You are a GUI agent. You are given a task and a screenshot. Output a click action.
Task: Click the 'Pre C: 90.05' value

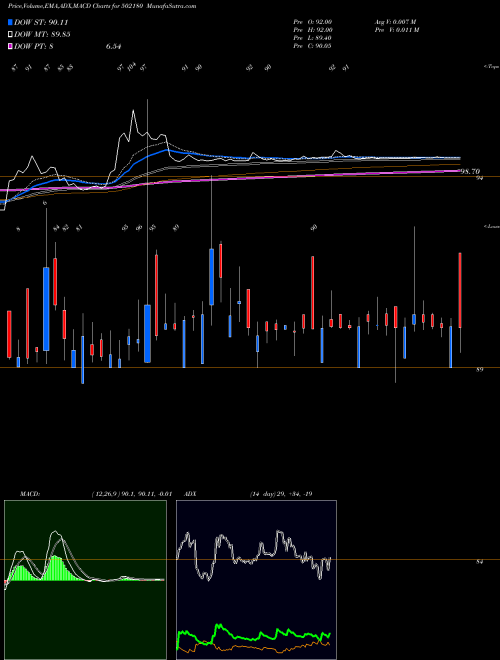point(313,45)
